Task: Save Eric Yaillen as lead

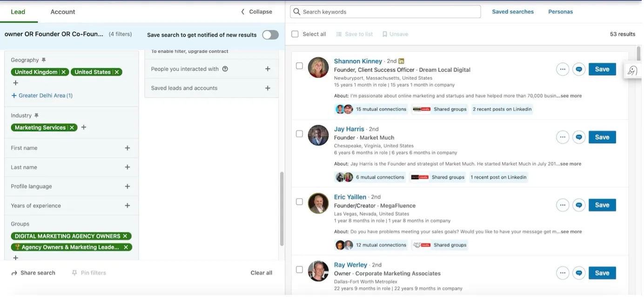Action: pyautogui.click(x=602, y=205)
